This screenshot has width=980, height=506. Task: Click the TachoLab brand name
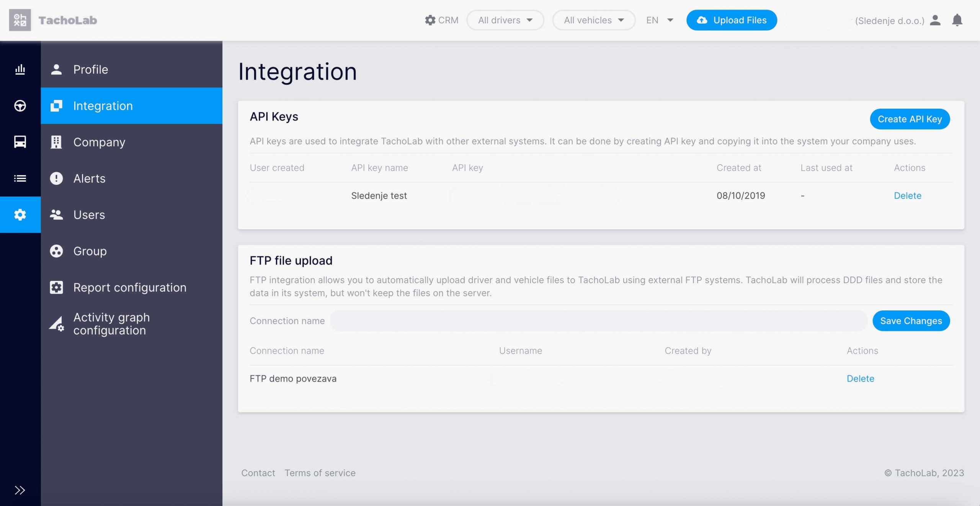click(68, 20)
